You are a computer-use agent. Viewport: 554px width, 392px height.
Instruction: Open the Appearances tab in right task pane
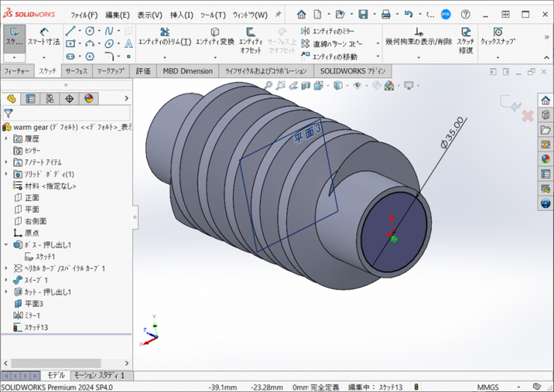click(x=545, y=159)
